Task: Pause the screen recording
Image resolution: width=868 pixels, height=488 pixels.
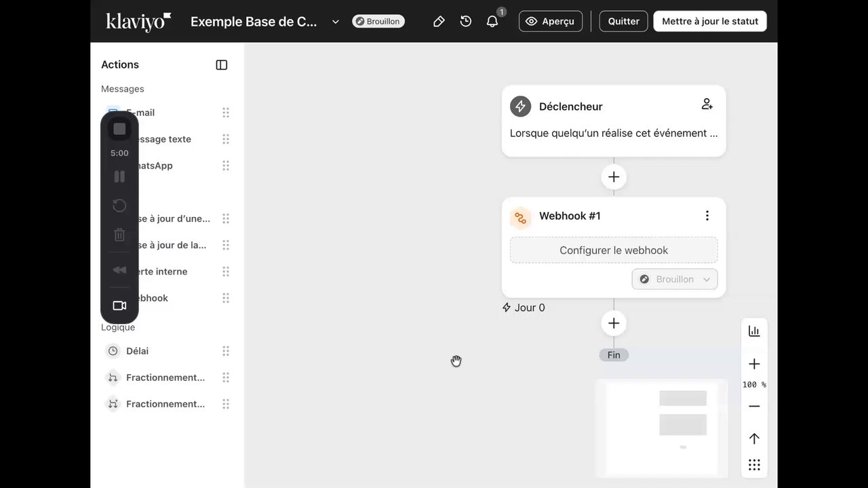Action: point(119,177)
